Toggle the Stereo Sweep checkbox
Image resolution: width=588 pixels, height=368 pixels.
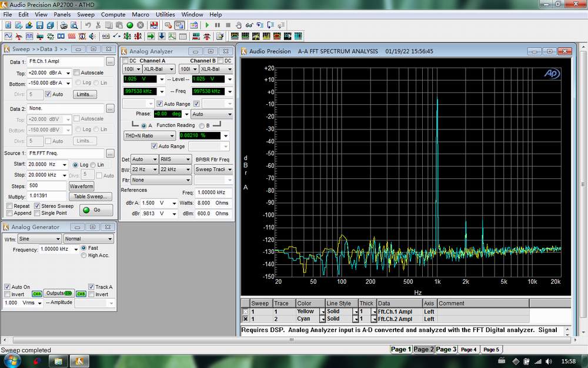coord(36,205)
